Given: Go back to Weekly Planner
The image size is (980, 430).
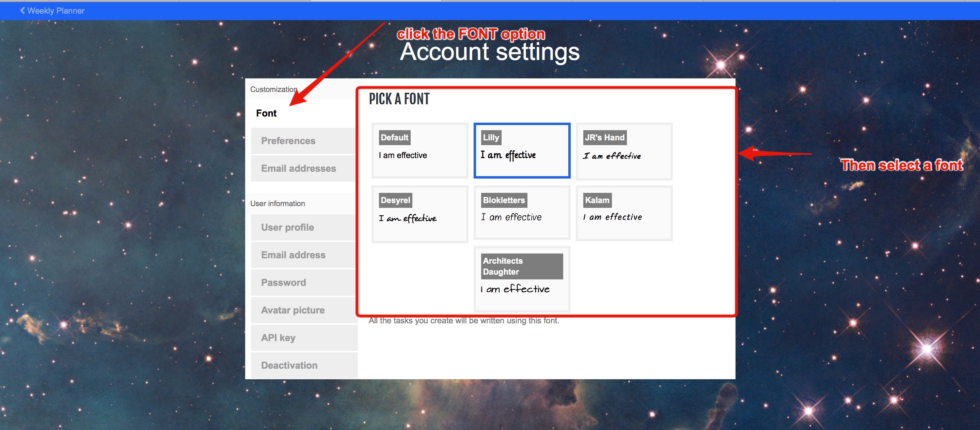Looking at the screenshot, I should tap(52, 11).
